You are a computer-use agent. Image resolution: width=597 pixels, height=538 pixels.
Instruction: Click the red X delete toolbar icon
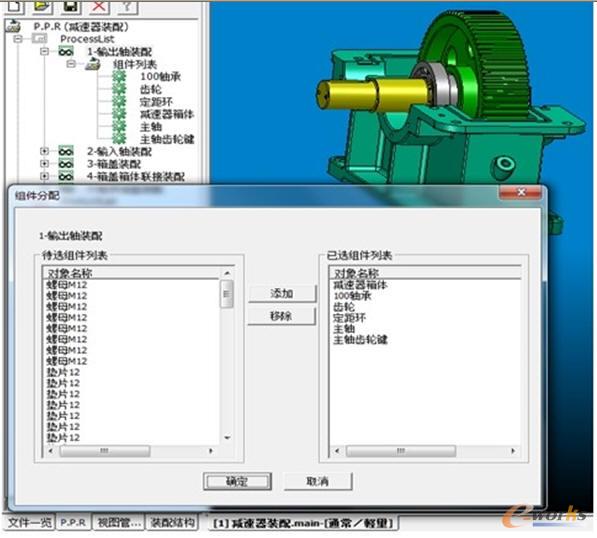tap(99, 6)
